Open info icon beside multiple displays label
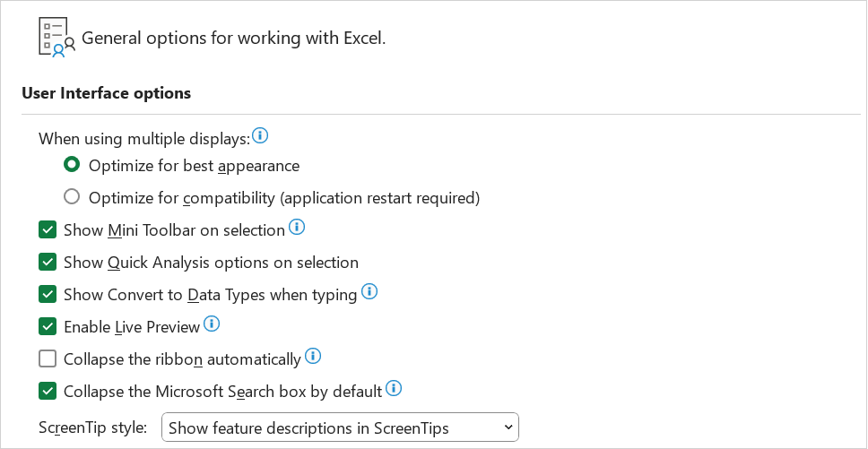 (260, 135)
